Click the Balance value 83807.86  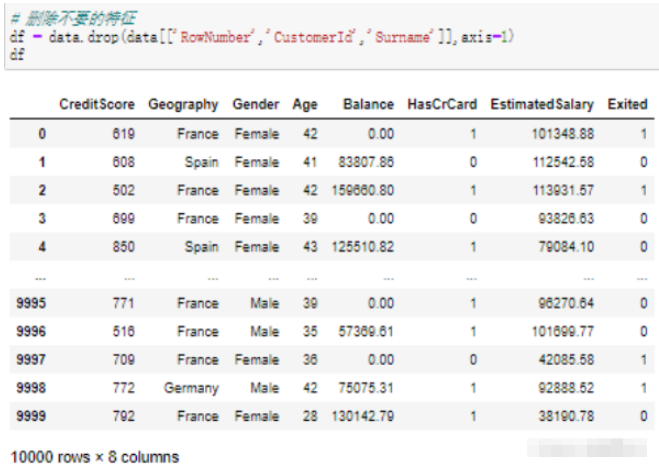point(366,161)
